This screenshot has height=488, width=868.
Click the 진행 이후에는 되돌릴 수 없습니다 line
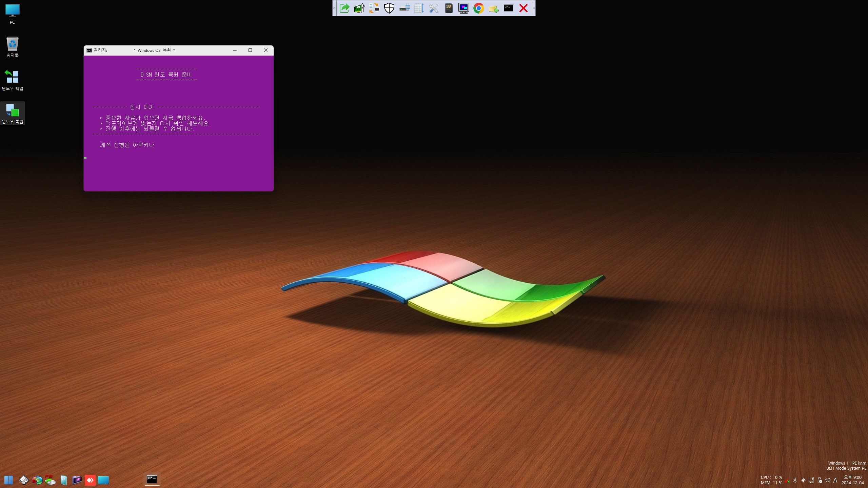pos(147,129)
